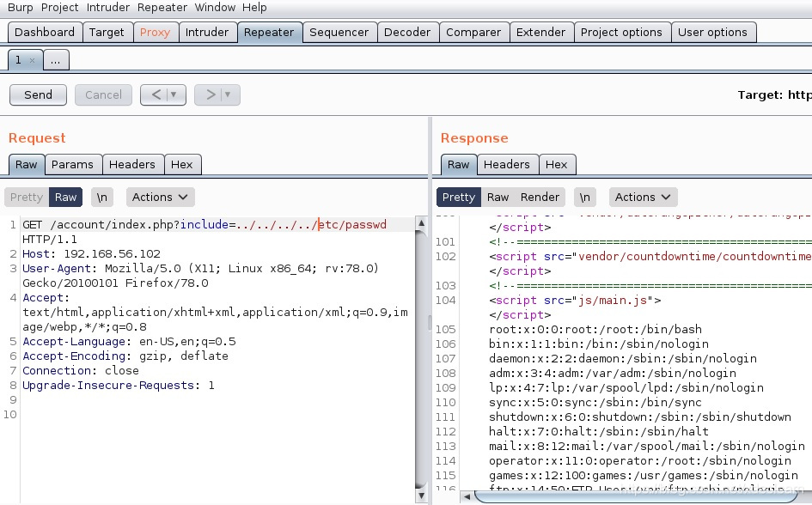Click the root:x:0:0:root response line
Viewport: 812px width, 505px height.
(x=595, y=330)
